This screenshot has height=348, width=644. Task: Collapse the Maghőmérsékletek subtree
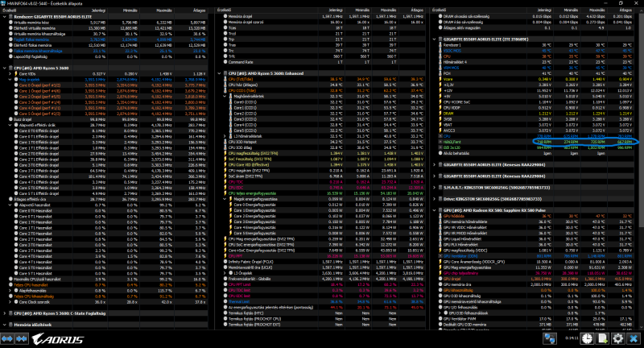[225, 97]
